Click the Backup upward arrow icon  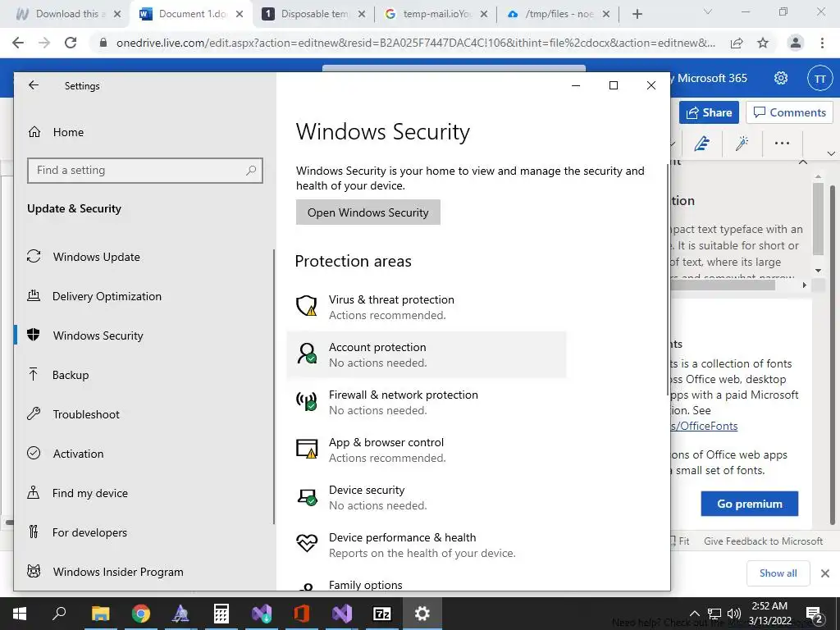point(33,374)
